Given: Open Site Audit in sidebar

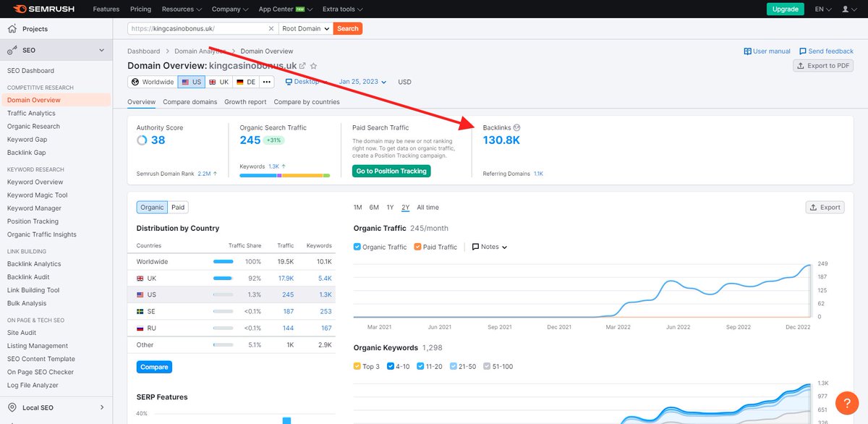Looking at the screenshot, I should 22,333.
